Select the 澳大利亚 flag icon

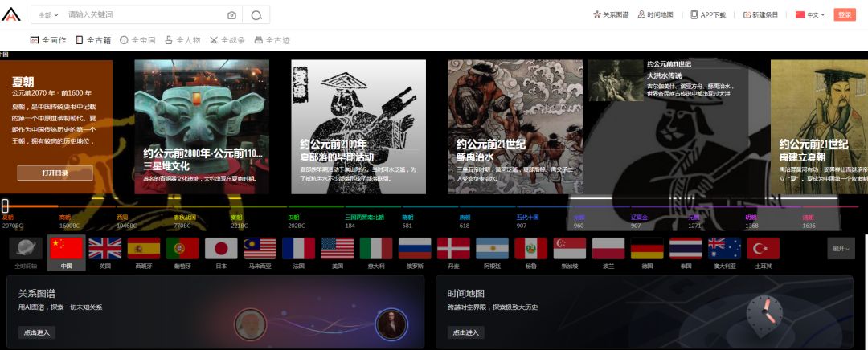[x=725, y=249]
